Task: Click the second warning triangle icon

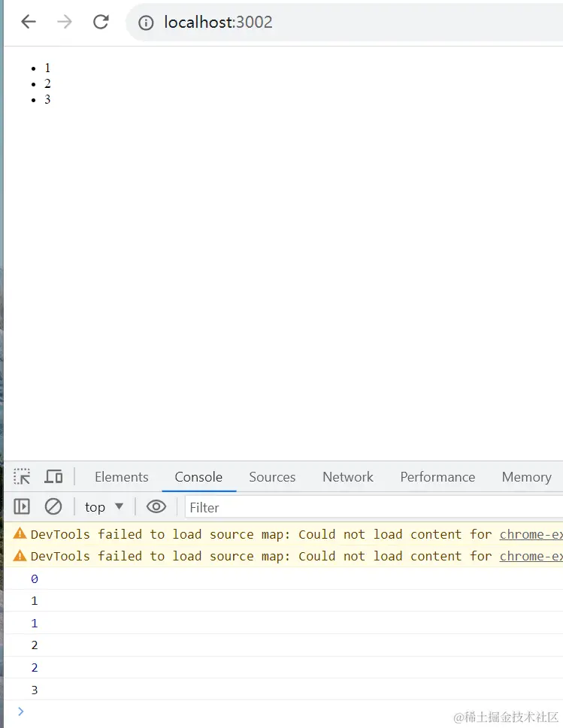Action: 20,554
